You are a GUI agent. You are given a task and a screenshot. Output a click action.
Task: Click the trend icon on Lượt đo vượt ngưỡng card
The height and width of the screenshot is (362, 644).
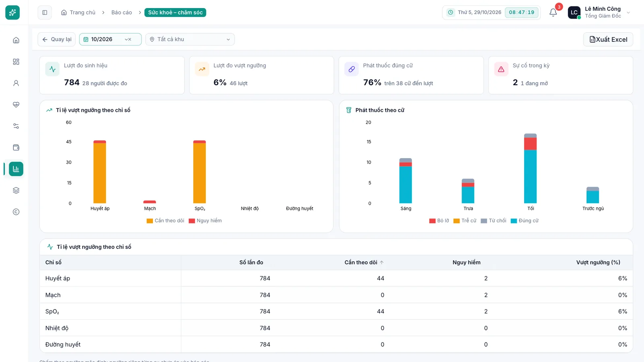click(202, 69)
